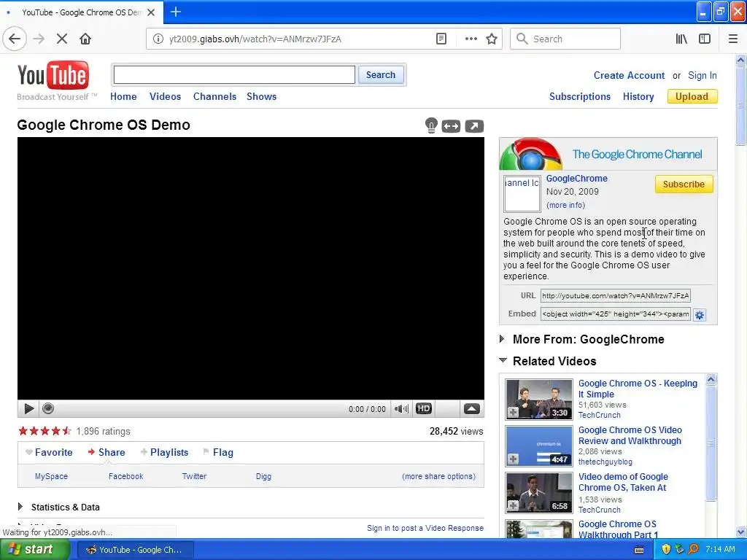This screenshot has width=747, height=560.
Task: Open the Firefox hamburger menu
Action: click(733, 39)
